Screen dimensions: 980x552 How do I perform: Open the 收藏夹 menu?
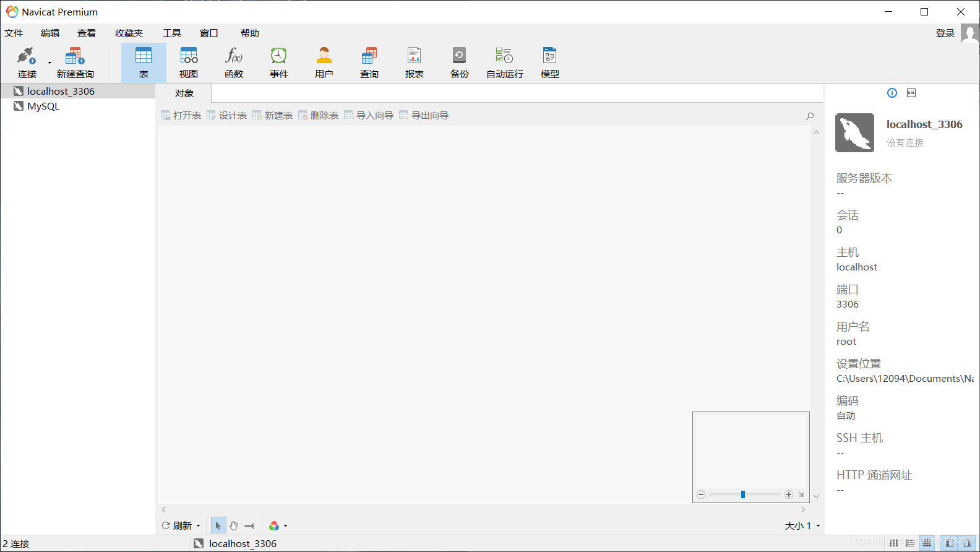click(129, 33)
